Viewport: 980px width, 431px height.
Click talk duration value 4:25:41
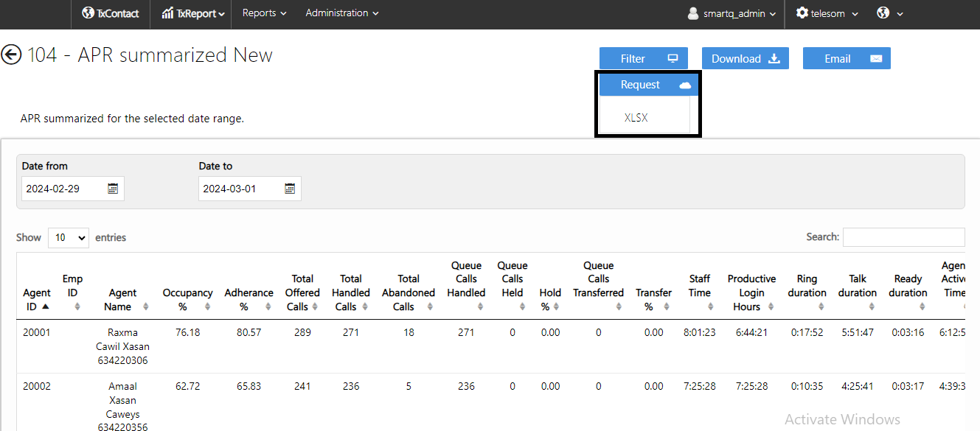858,386
